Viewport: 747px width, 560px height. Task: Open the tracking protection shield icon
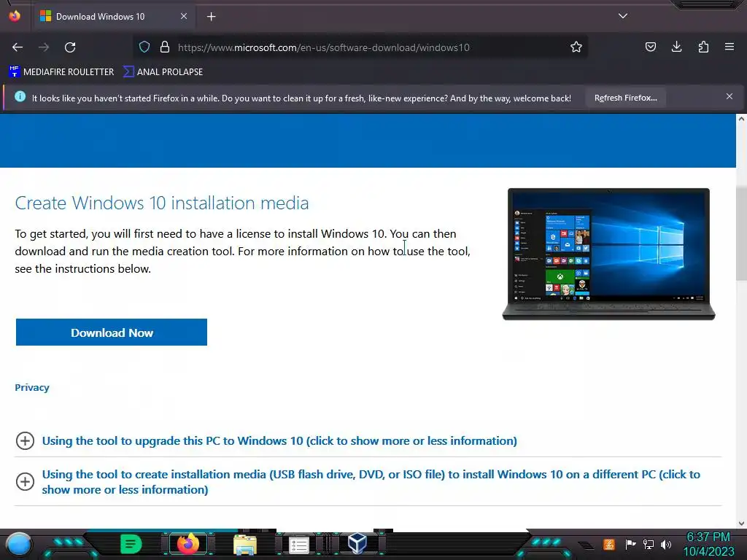coord(144,47)
